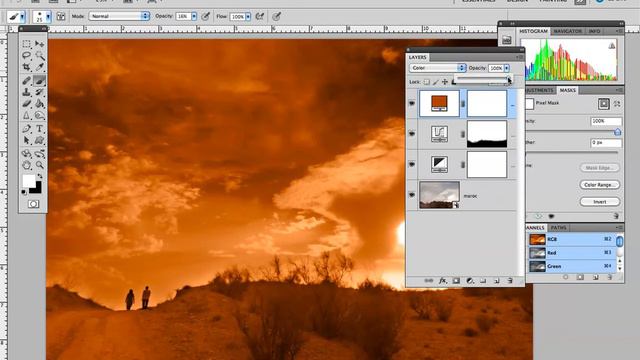Switch to the Paths tab
The height and width of the screenshot is (360, 640).
(x=558, y=227)
